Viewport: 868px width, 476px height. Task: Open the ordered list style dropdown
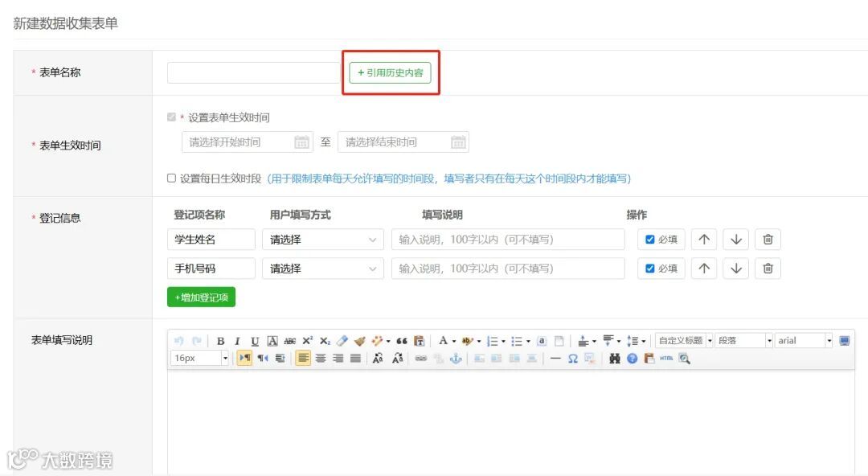click(503, 342)
